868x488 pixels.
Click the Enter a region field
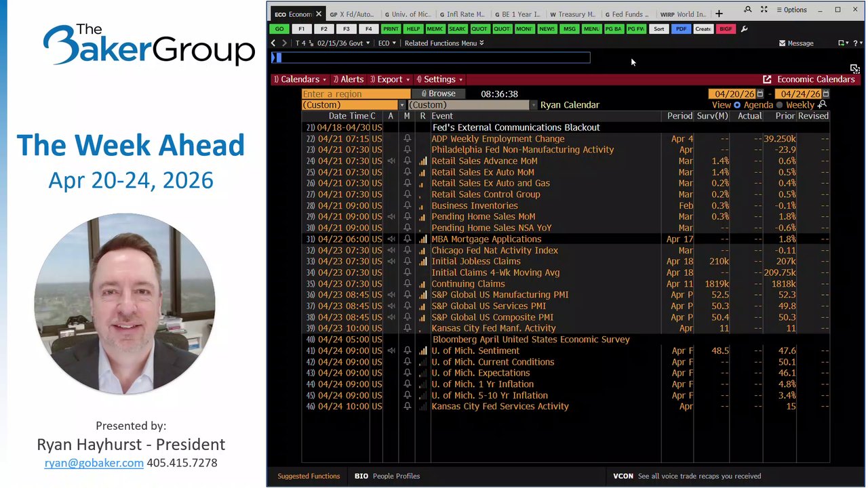[356, 94]
